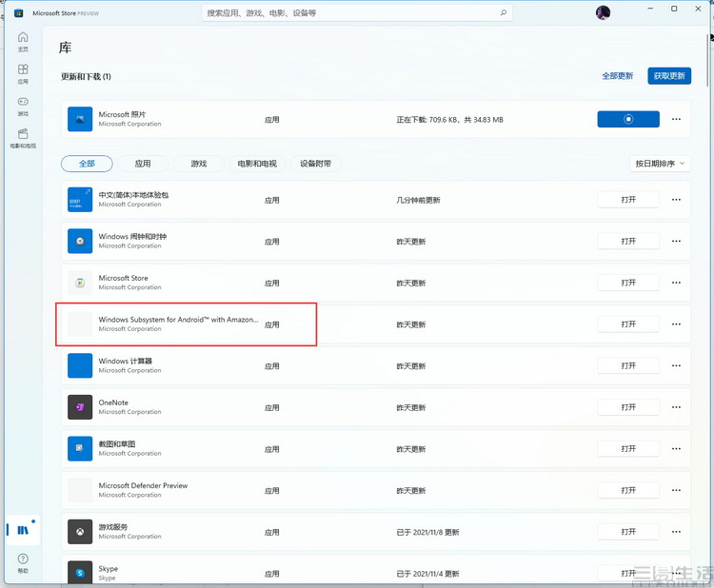Select the 游戏 filter tab
This screenshot has height=588, width=714.
199,164
